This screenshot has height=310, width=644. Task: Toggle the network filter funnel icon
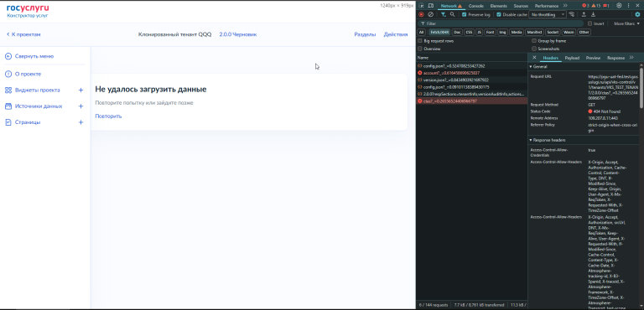(x=444, y=14)
